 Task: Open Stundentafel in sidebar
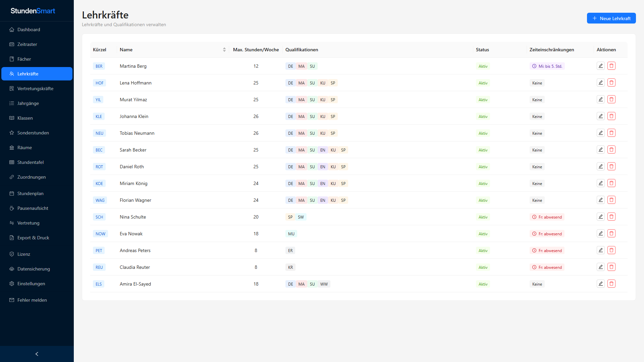37,162
